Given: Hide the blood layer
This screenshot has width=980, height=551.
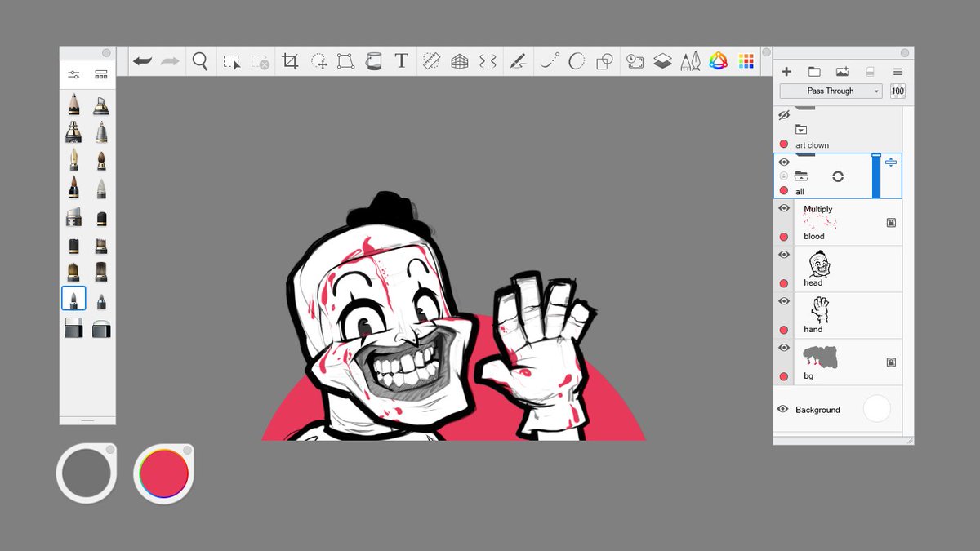Looking at the screenshot, I should click(784, 208).
